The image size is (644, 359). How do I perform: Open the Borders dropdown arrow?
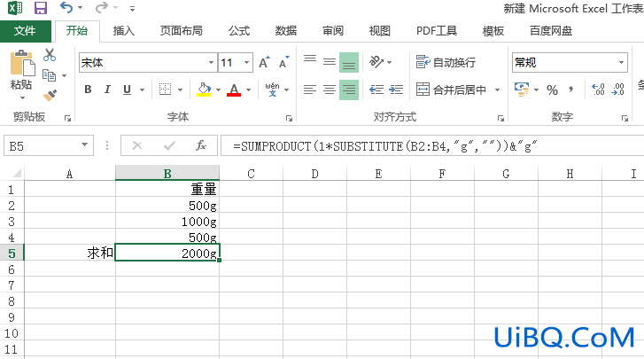[x=180, y=90]
